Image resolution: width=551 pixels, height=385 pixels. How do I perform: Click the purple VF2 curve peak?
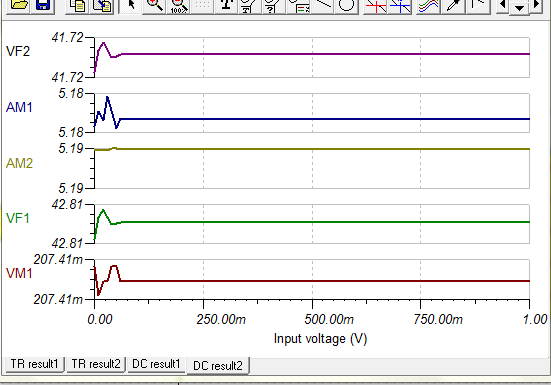103,43
